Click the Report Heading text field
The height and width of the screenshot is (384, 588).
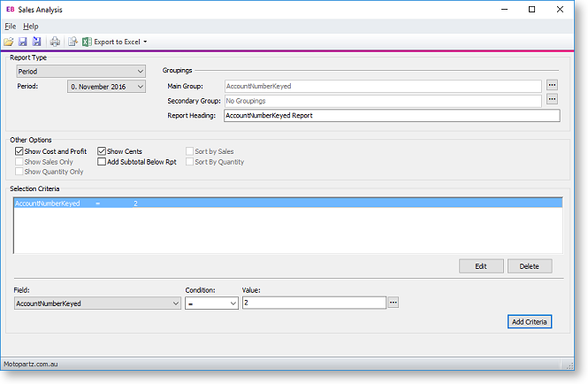(392, 116)
